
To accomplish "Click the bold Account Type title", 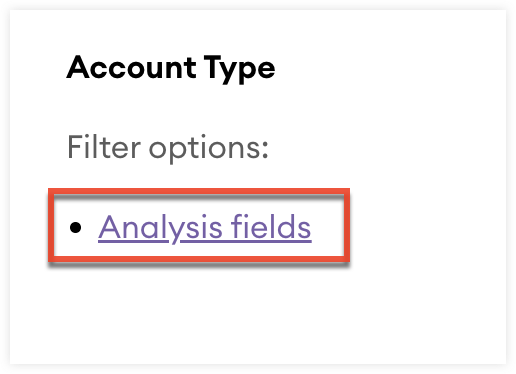I will click(x=171, y=69).
